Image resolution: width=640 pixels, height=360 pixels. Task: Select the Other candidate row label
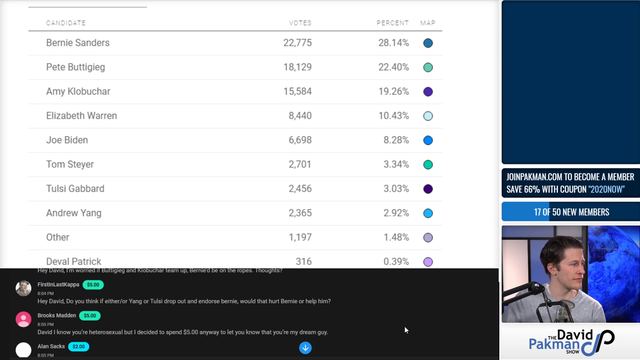[x=58, y=237]
